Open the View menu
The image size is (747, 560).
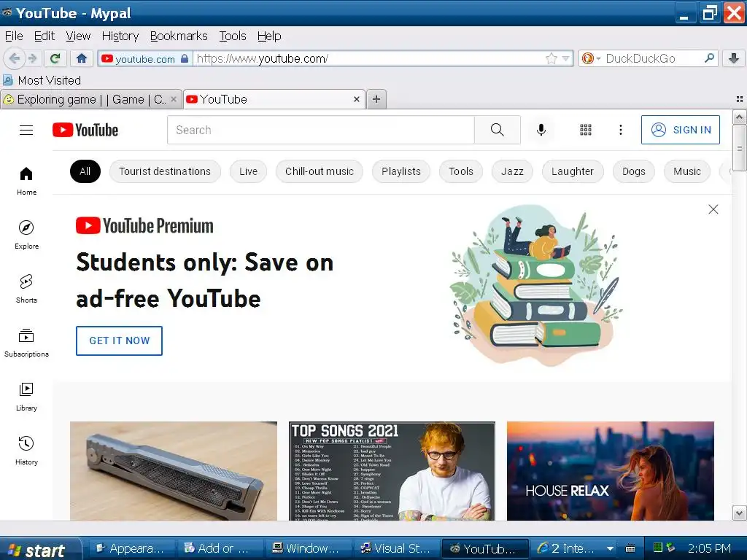pyautogui.click(x=78, y=36)
